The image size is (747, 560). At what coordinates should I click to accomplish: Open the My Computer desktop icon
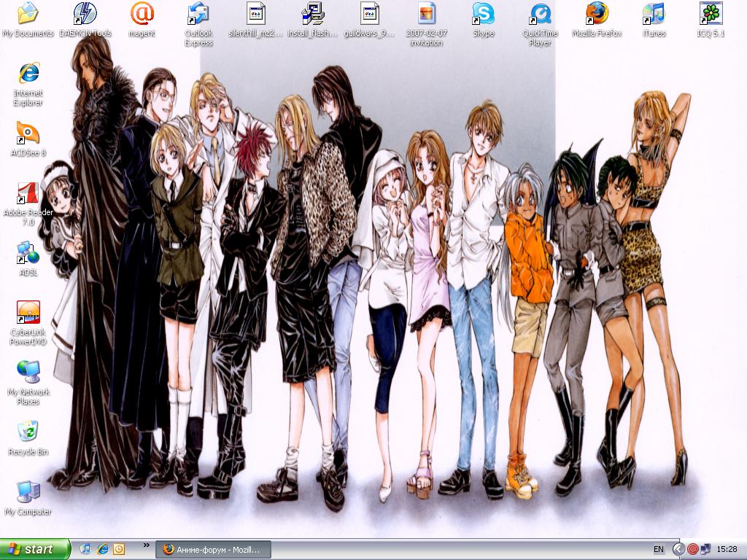(28, 499)
